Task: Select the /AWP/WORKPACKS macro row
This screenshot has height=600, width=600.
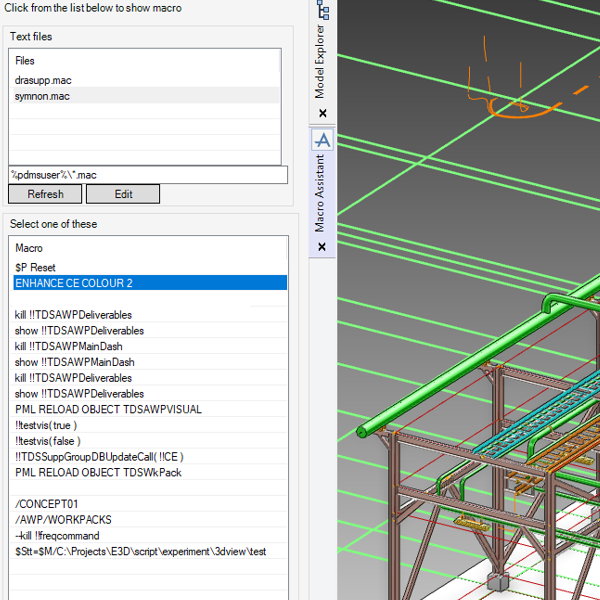Action: [x=150, y=519]
